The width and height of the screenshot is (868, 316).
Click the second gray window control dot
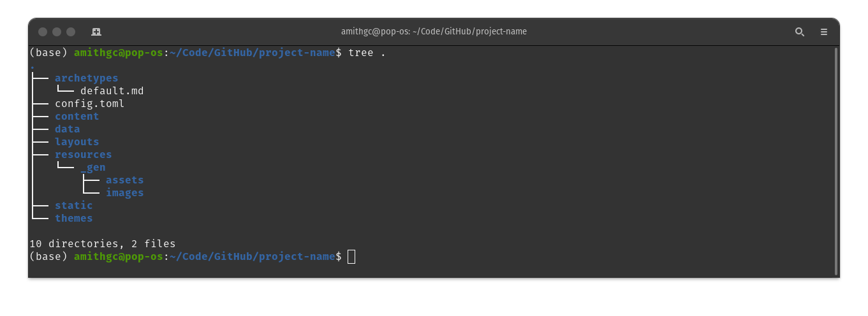coord(57,32)
